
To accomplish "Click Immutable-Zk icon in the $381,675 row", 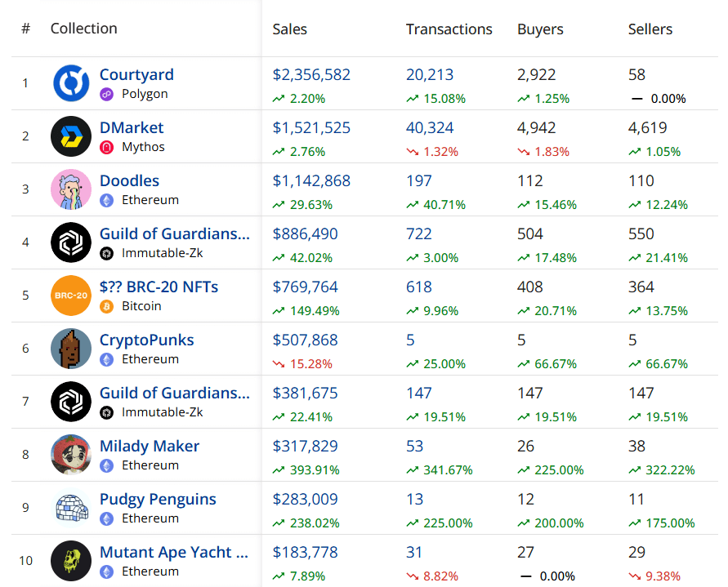I will click(107, 413).
